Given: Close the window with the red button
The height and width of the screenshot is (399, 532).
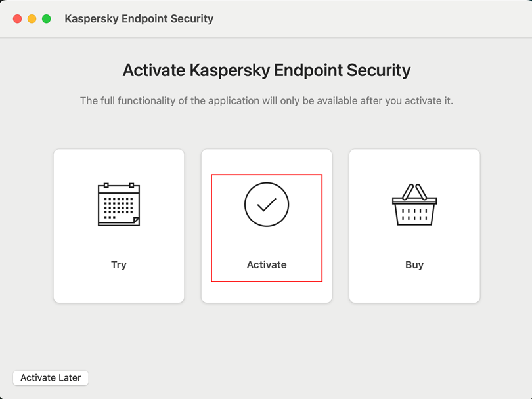Looking at the screenshot, I should (18, 19).
